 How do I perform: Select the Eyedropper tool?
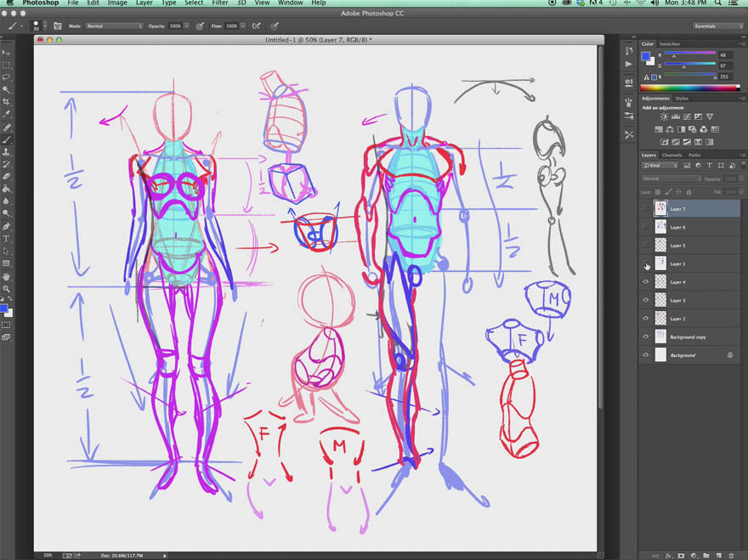coord(6,115)
